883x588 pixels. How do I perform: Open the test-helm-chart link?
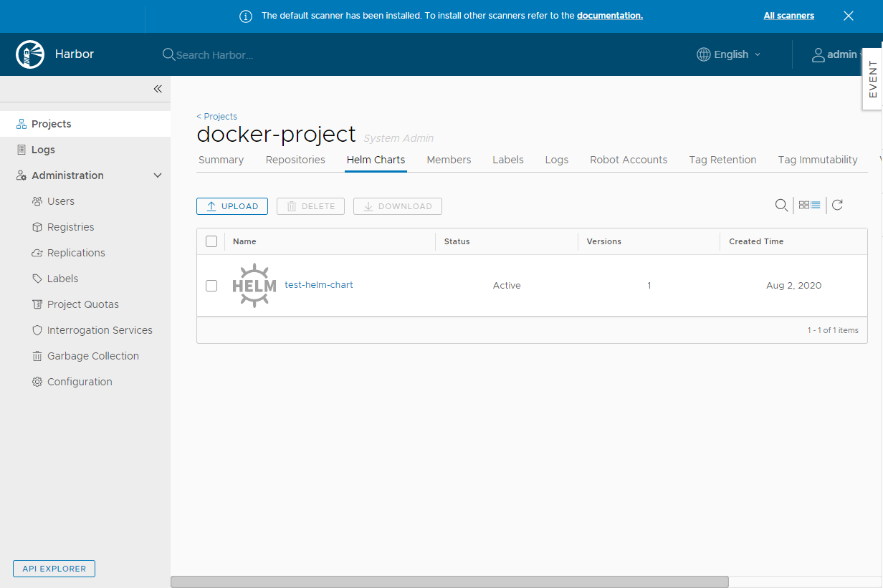pyautogui.click(x=319, y=285)
